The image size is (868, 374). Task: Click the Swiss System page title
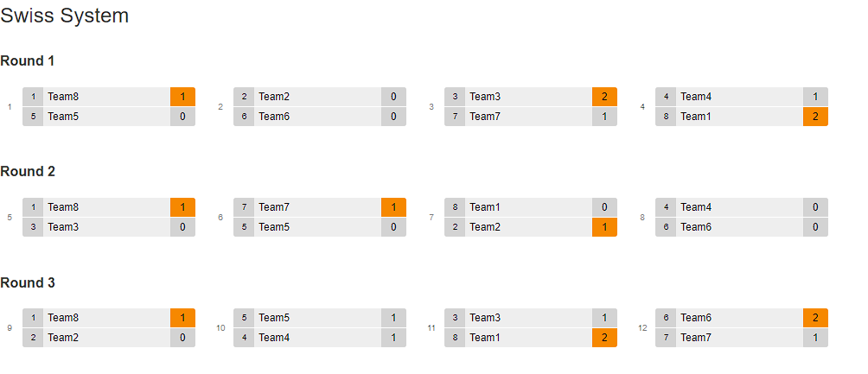[x=65, y=16]
